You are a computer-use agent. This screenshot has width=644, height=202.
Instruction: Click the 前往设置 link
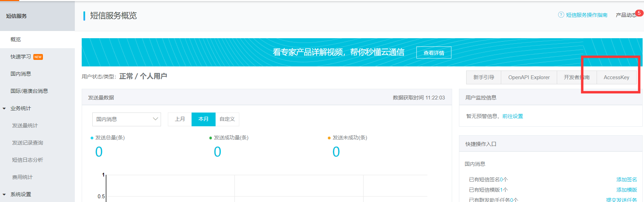pos(513,116)
